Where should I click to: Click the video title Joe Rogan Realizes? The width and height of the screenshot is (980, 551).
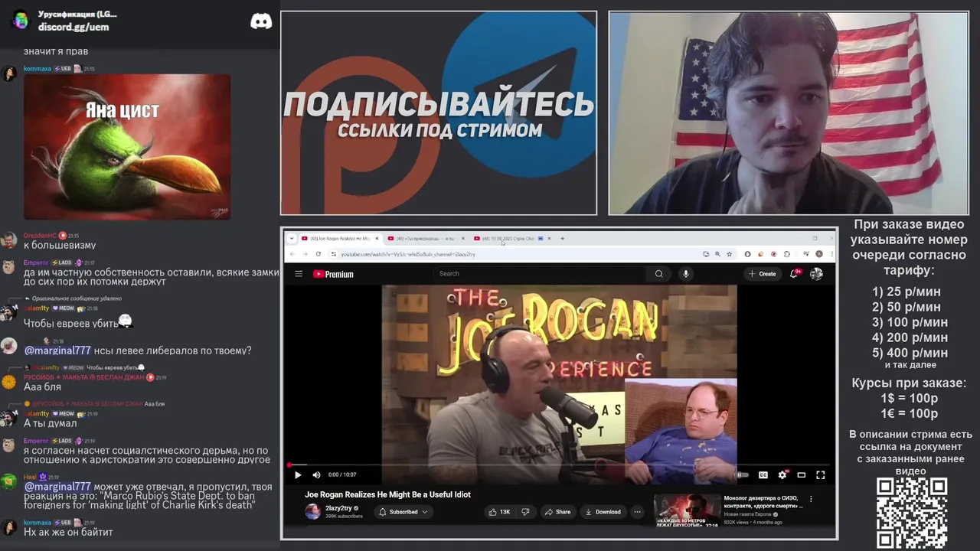[x=388, y=494]
